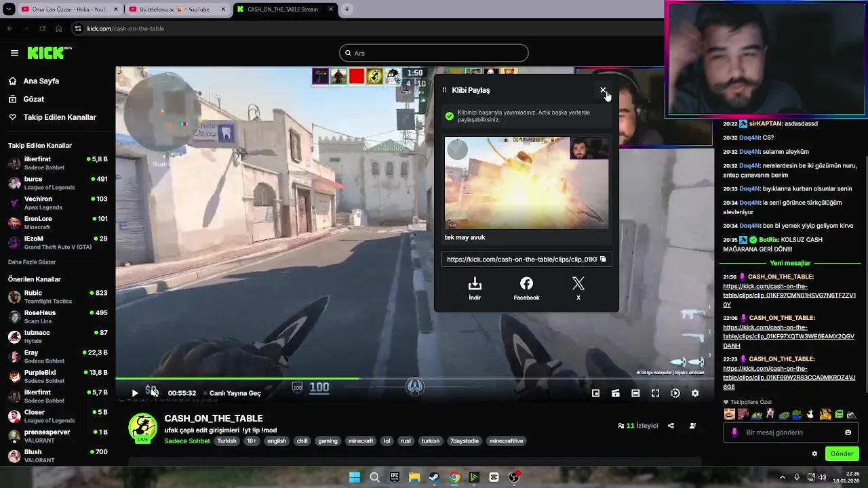Open Closer League of Legends channel
Image resolution: width=868 pixels, height=488 pixels.
[58, 416]
